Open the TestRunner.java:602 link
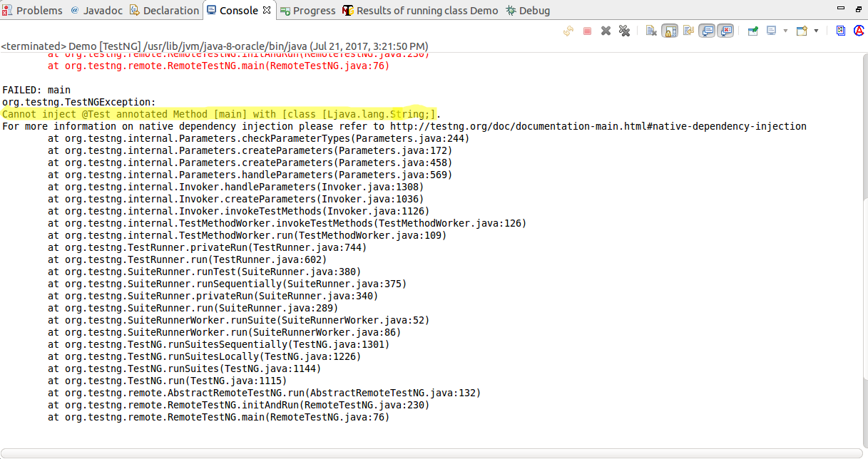 [x=268, y=259]
